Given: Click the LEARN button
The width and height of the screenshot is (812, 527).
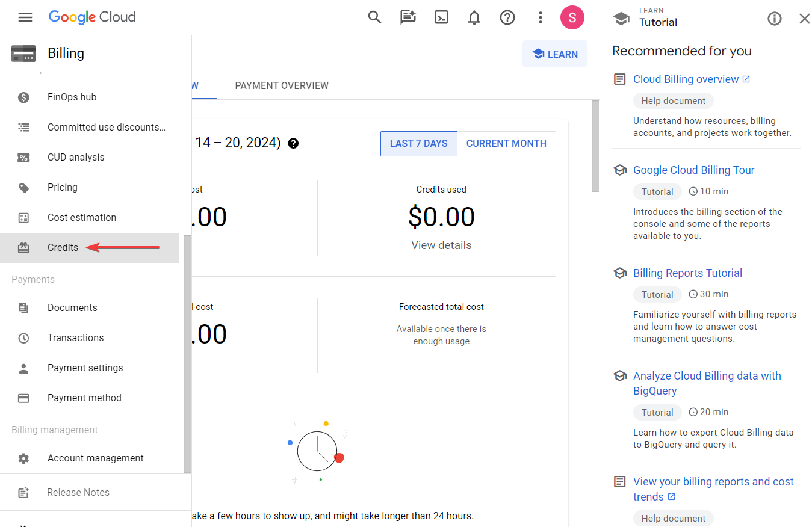Looking at the screenshot, I should pos(555,54).
